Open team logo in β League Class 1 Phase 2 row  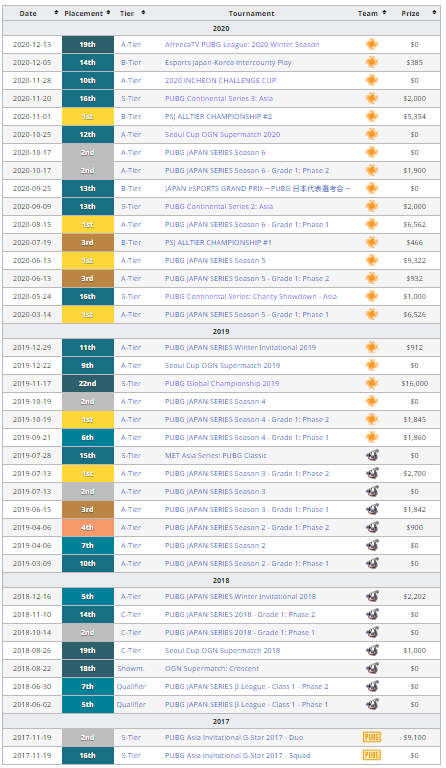[x=372, y=687]
